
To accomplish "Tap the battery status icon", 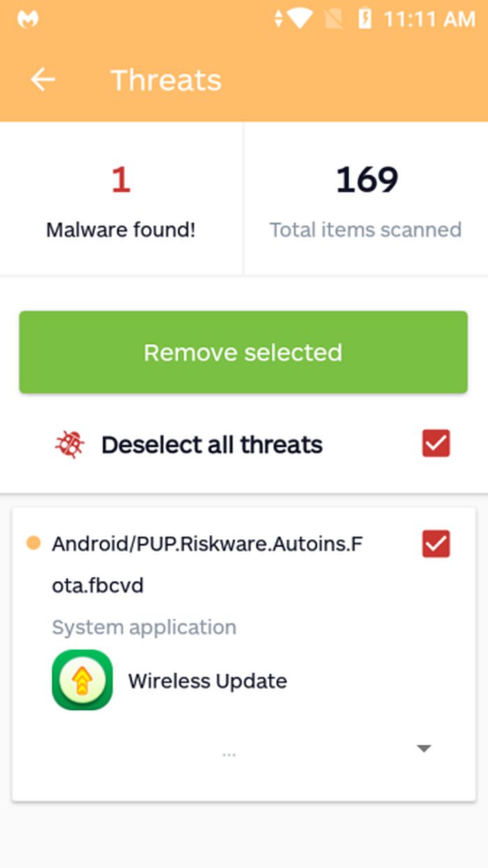I will 365,19.
